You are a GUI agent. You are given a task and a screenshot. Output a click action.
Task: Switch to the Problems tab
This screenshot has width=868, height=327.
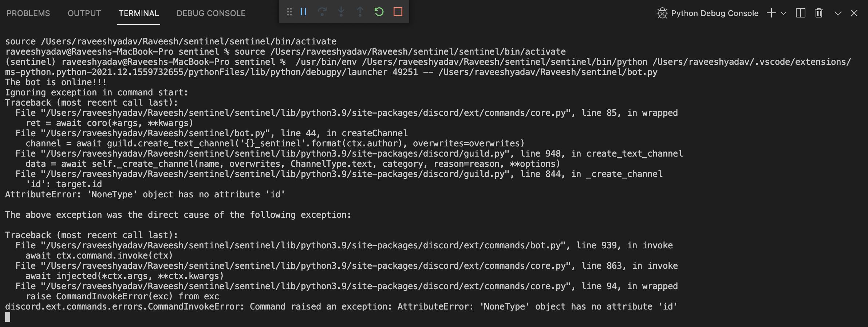pos(28,13)
